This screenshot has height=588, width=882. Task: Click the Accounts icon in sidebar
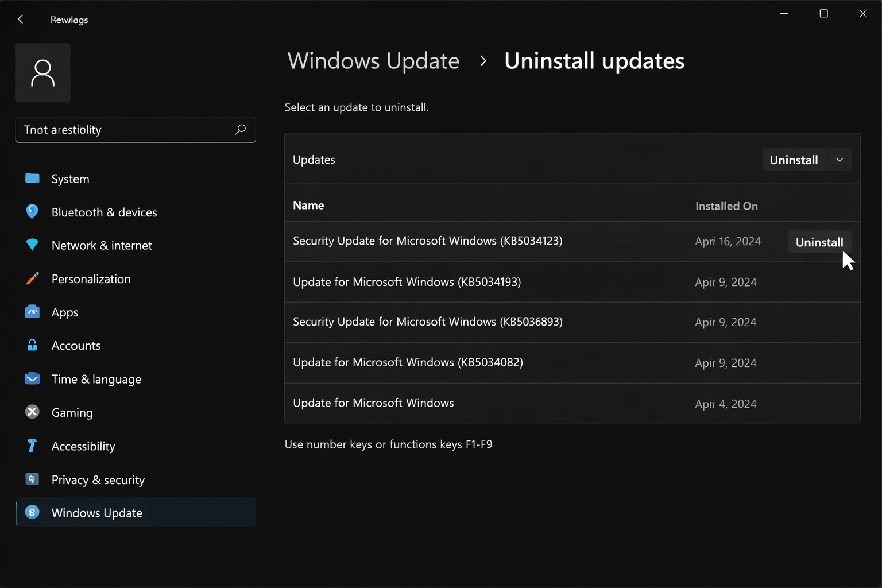(x=32, y=345)
